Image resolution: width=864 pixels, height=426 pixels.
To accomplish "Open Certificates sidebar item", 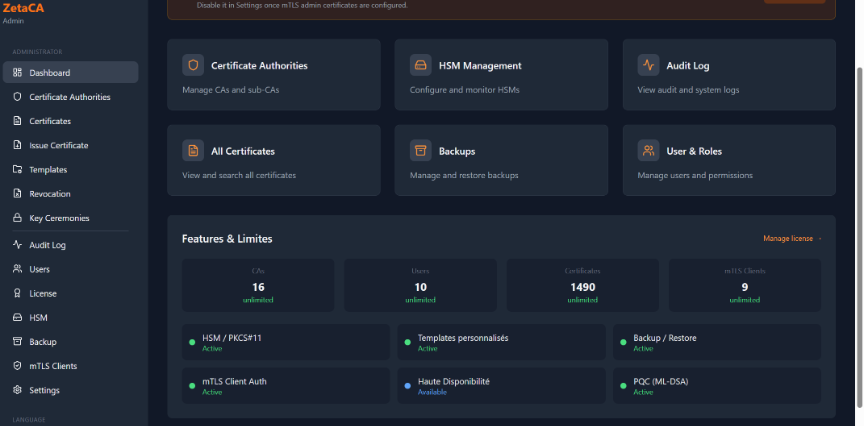I will pos(71,121).
